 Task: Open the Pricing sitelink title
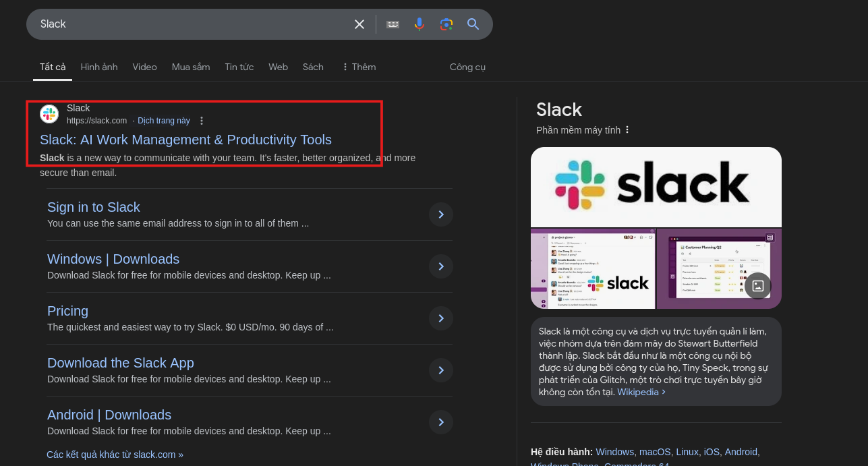[x=67, y=311]
